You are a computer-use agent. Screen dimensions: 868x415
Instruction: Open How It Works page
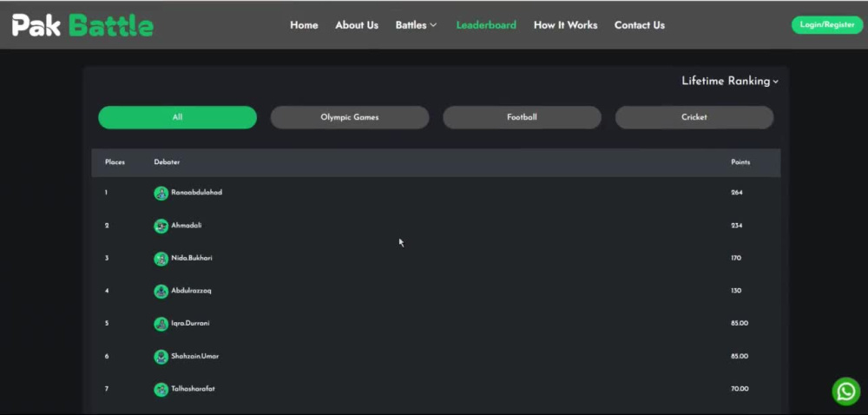tap(565, 25)
